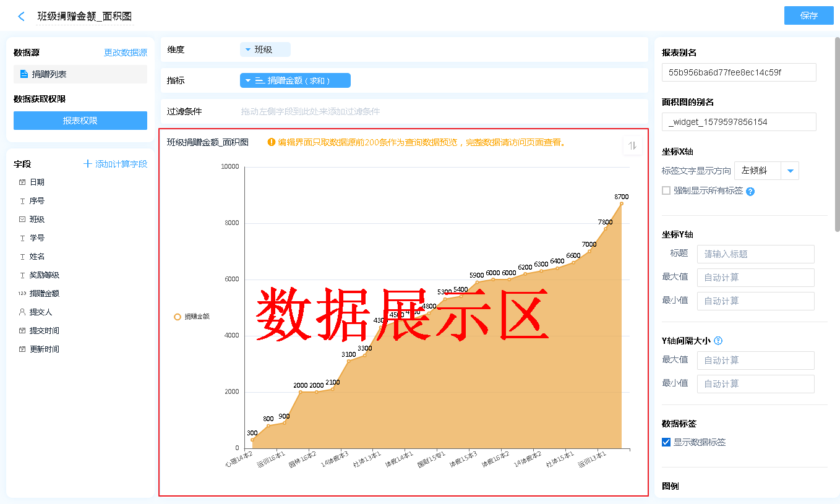This screenshot has height=504, width=840.
Task: Click the 捐赠金额 legend marker
Action: pos(178,317)
